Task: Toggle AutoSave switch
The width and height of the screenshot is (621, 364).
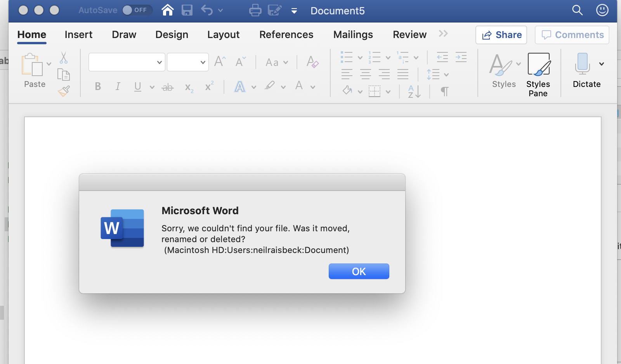Action: click(137, 10)
